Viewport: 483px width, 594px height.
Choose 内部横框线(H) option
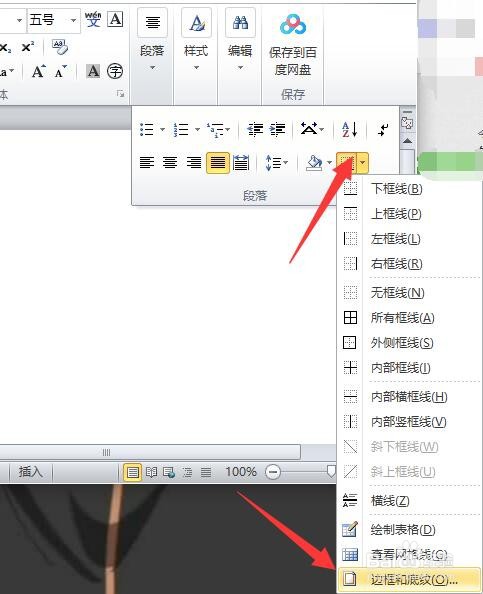click(x=409, y=397)
